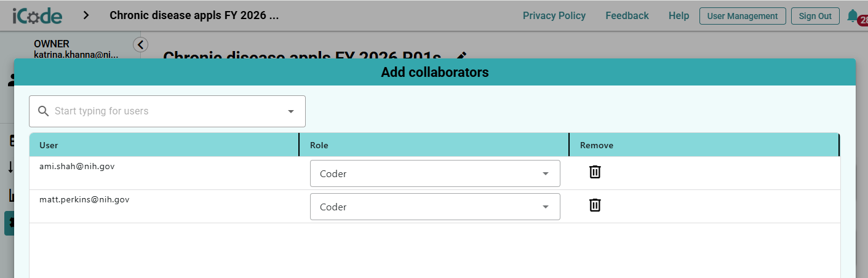Focus the 'Start typing for users' field
868x278 pixels.
point(167,111)
